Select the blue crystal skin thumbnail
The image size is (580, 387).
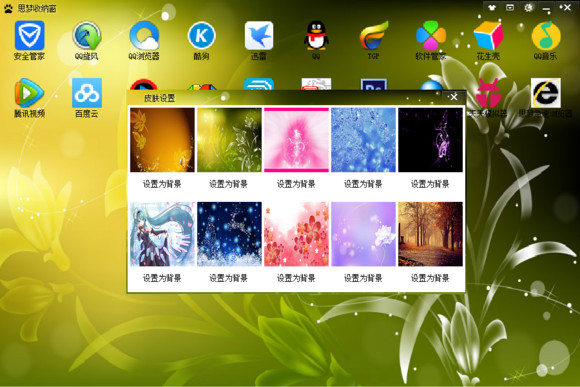click(x=363, y=140)
